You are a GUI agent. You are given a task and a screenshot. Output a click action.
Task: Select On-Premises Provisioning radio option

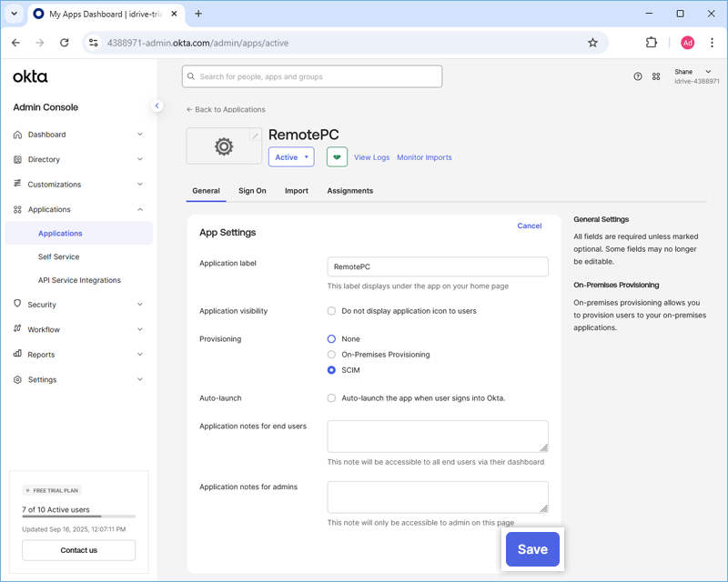[x=332, y=355]
